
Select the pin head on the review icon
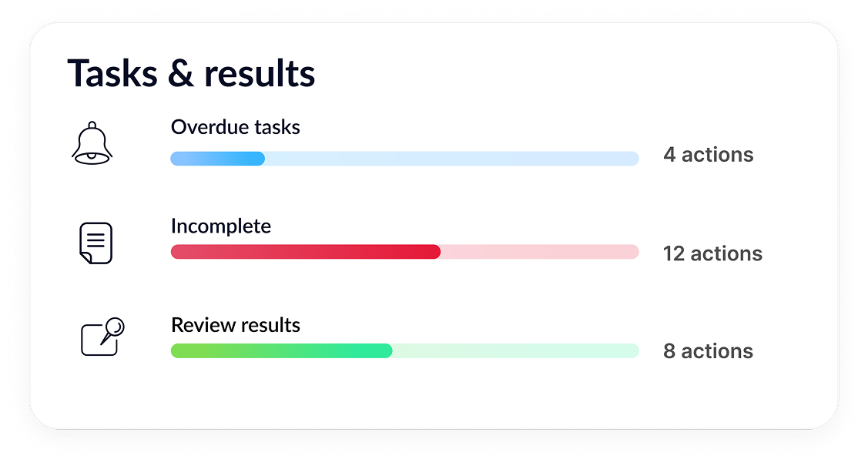pos(116,326)
